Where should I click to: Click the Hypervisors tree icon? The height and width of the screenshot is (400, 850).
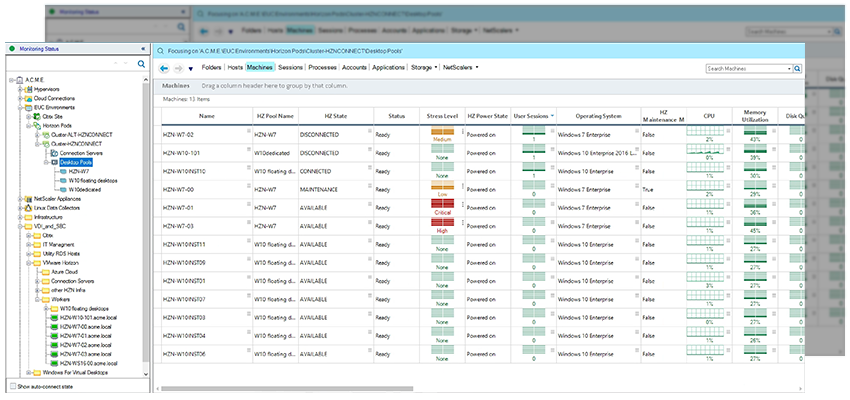coord(29,89)
